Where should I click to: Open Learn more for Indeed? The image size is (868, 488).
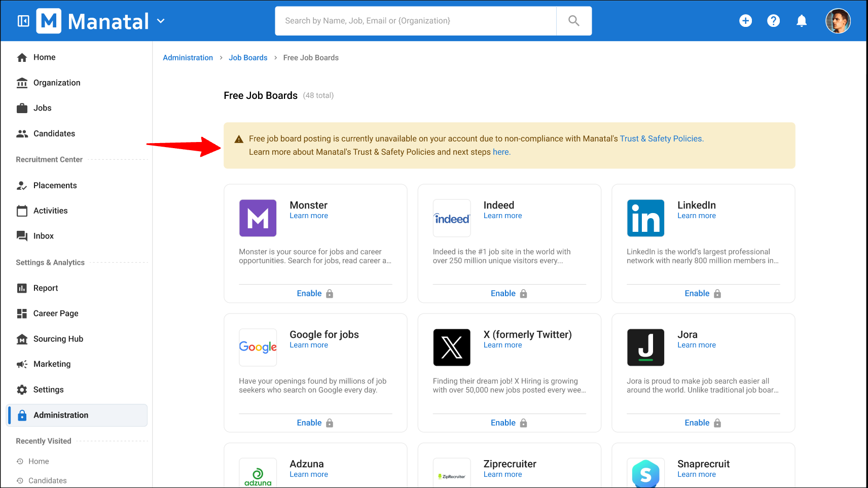click(x=502, y=216)
